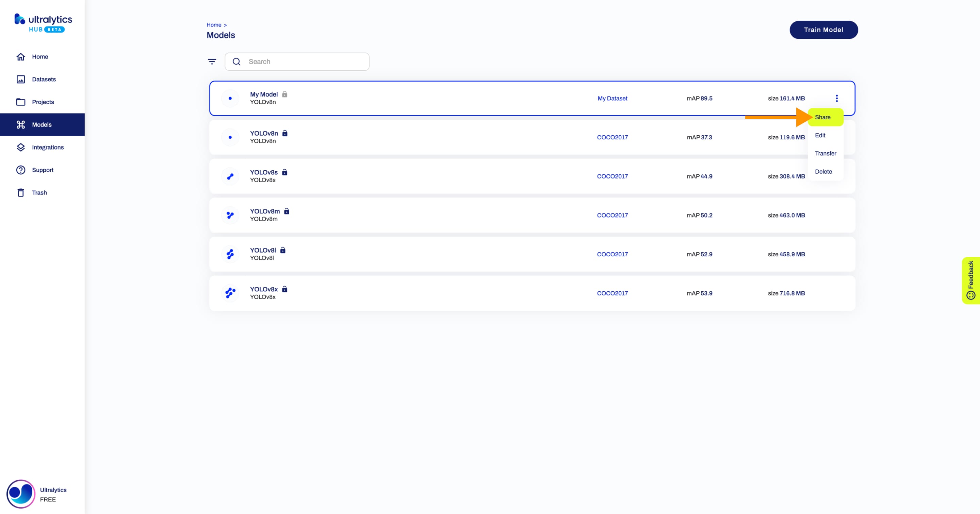
Task: Click the Train Model button
Action: pos(823,30)
